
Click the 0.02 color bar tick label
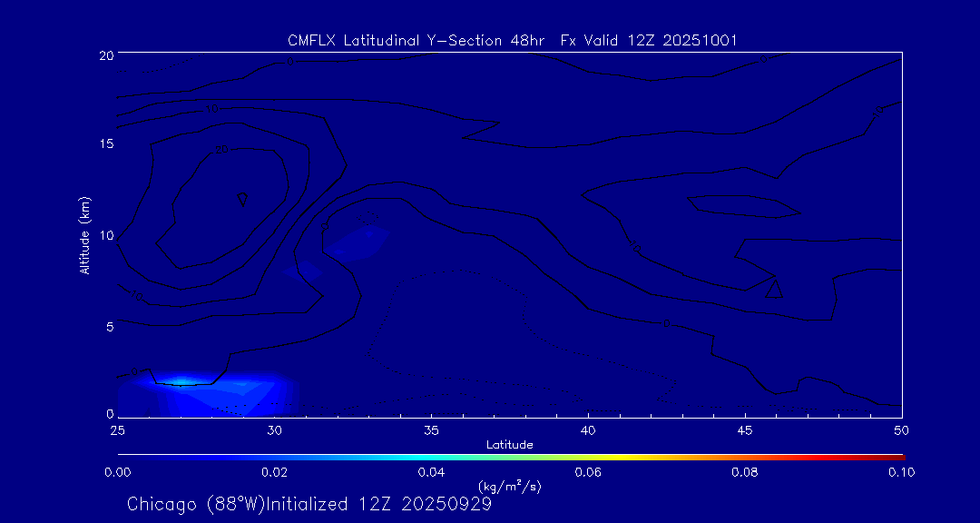point(274,472)
